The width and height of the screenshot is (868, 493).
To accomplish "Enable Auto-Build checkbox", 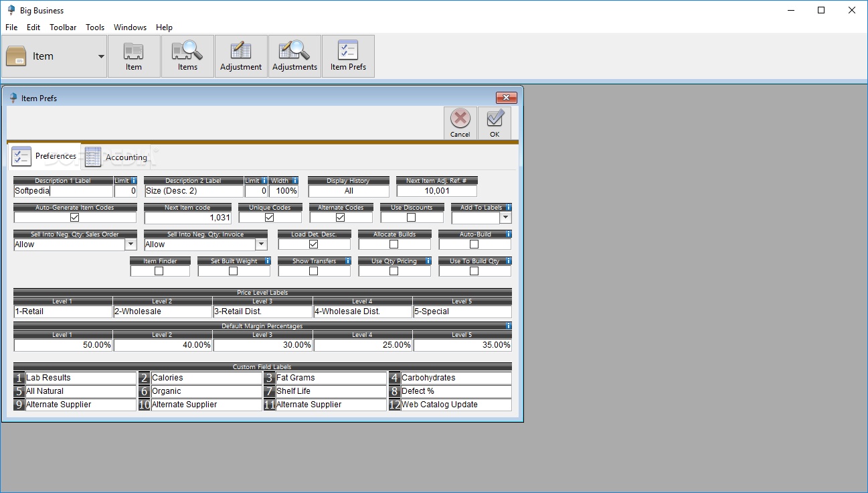I will [474, 244].
